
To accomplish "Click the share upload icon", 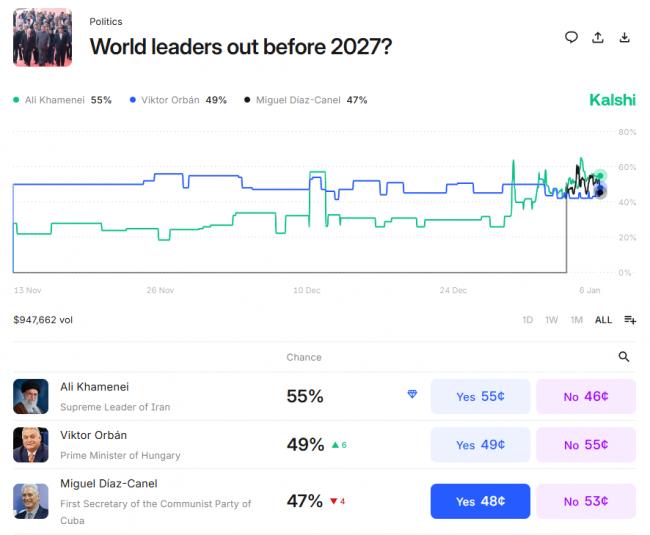I will (598, 38).
